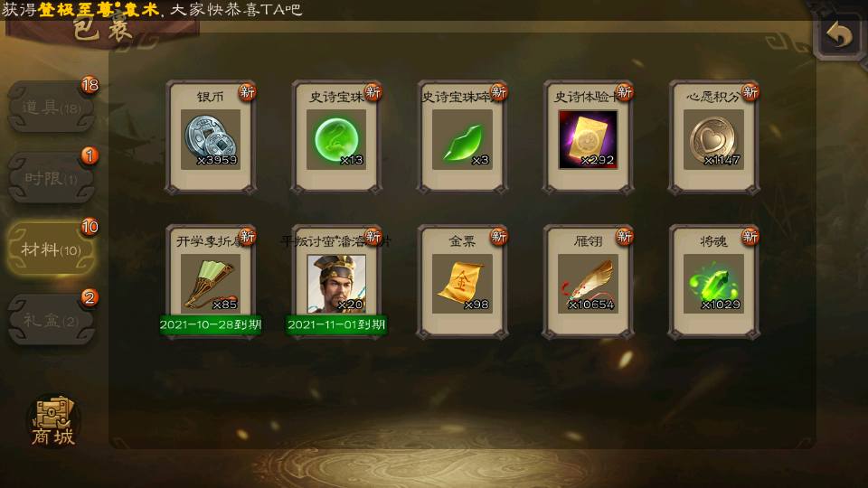Select the 心愿积分 heart coin item
Screen dimensions: 868x488
tap(713, 137)
